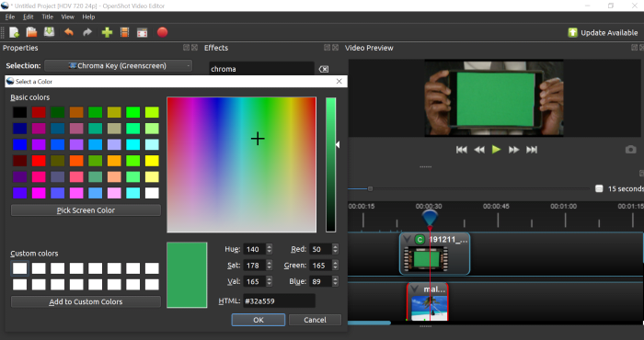Click the Fullscreen toolbar icon
Viewport: 644px width, 340px height.
(142, 33)
